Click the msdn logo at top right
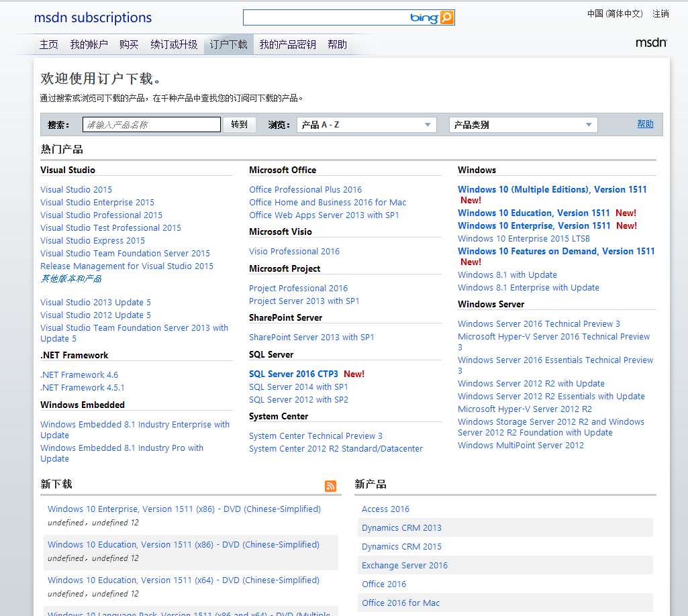The image size is (688, 616). point(651,42)
